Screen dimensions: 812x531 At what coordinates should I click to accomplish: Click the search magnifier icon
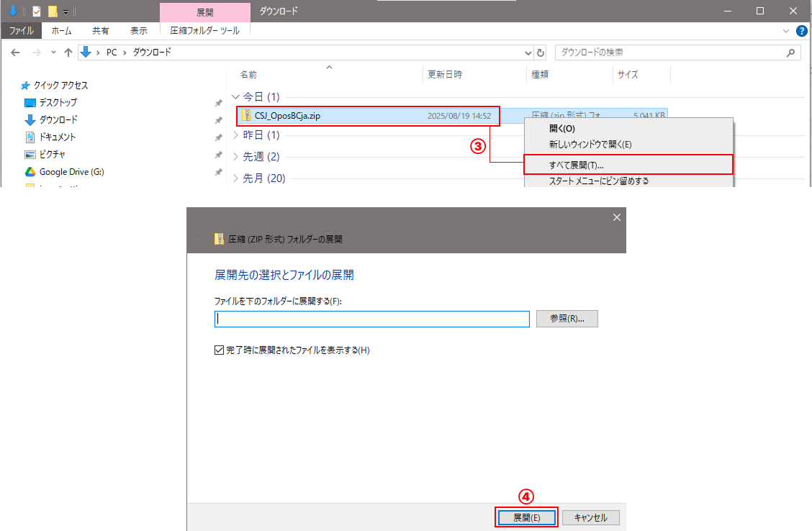click(790, 53)
